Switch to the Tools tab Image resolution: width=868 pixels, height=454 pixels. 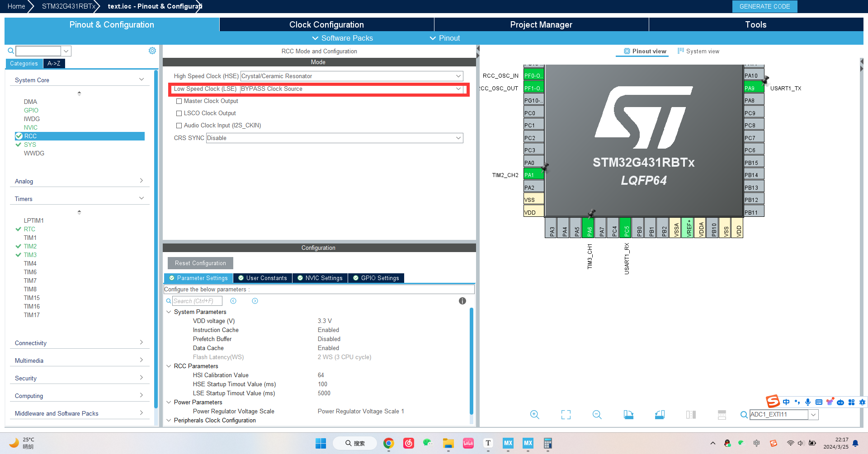tap(756, 24)
